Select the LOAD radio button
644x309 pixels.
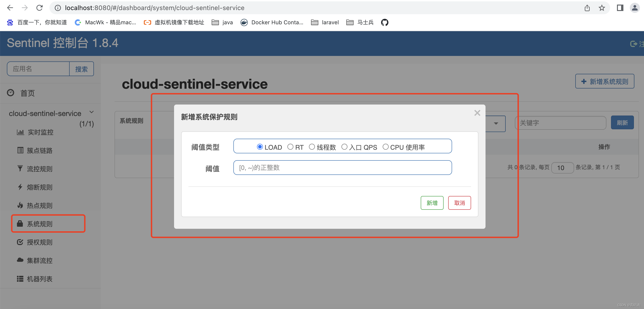click(x=260, y=147)
